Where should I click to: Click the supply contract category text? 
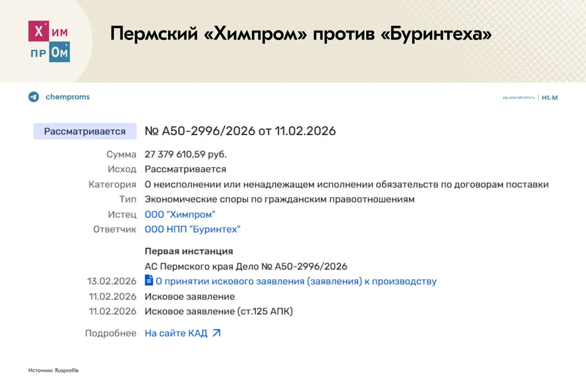[346, 185]
